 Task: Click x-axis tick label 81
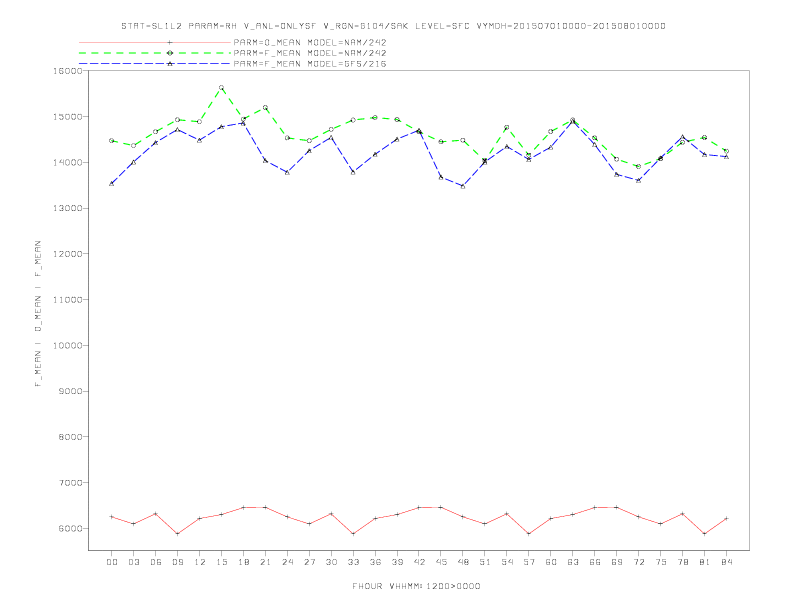pyautogui.click(x=705, y=562)
